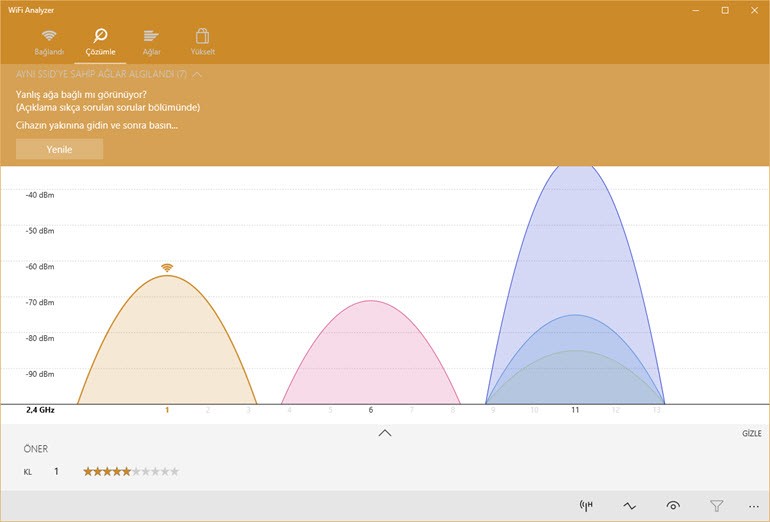770x522 pixels.
Task: Click the 2,4 GHz band label
Action: coord(40,410)
